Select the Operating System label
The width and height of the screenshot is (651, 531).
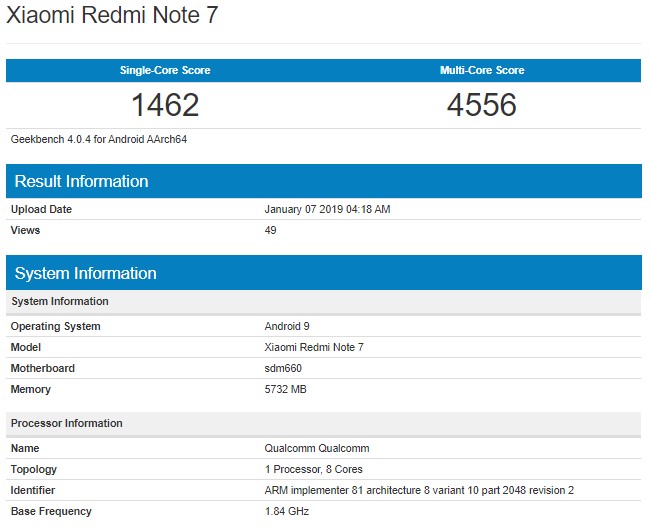tap(55, 326)
